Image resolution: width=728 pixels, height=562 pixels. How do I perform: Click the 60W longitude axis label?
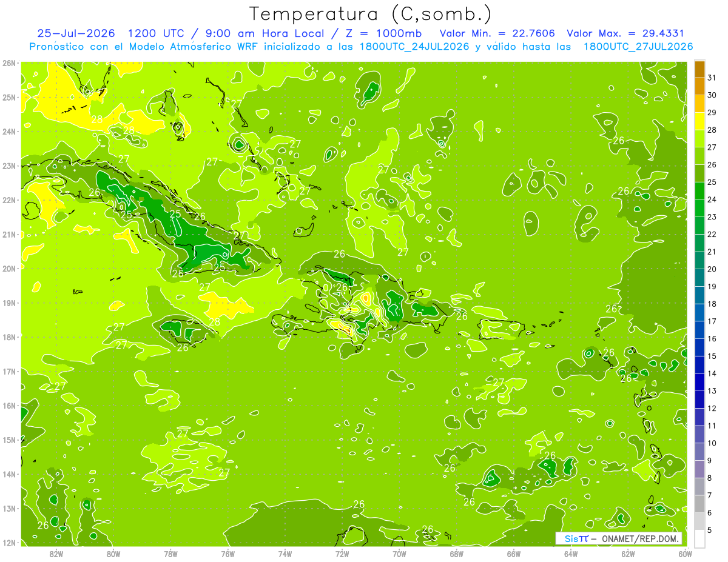tap(685, 553)
